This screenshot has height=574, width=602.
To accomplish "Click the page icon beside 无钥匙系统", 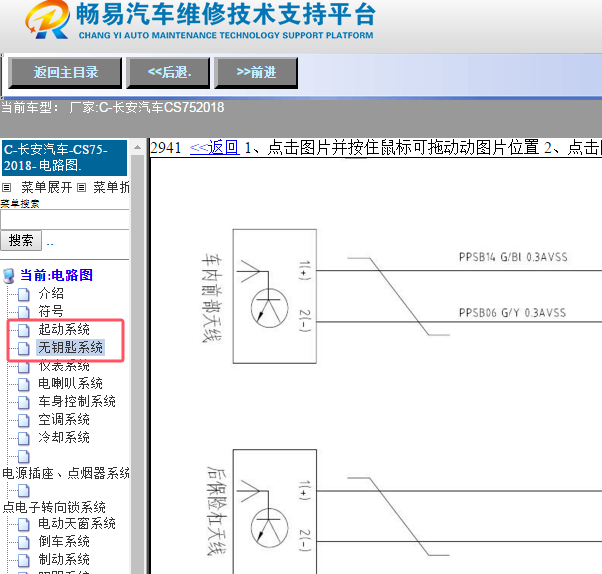I will pyautogui.click(x=23, y=348).
